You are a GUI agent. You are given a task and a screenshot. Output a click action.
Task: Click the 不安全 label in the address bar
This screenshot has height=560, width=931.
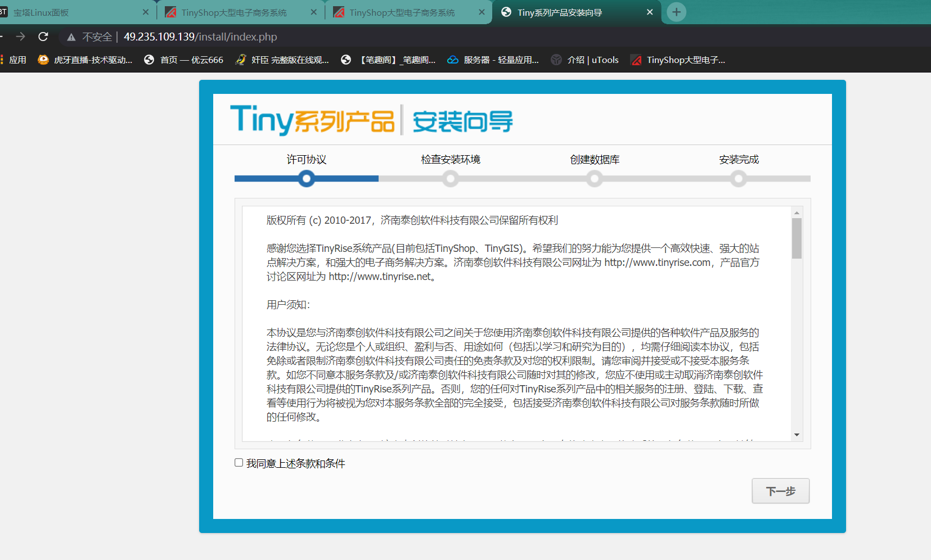[97, 37]
